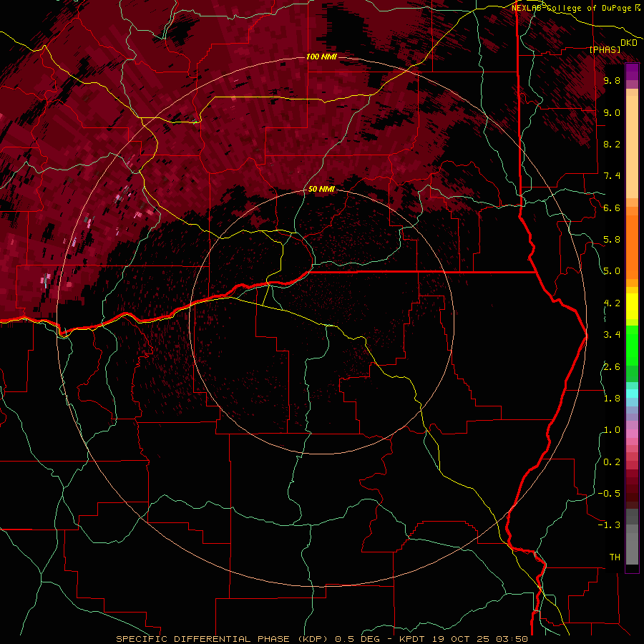
Task: Click the 100 NMI range ring label
Action: pos(321,57)
